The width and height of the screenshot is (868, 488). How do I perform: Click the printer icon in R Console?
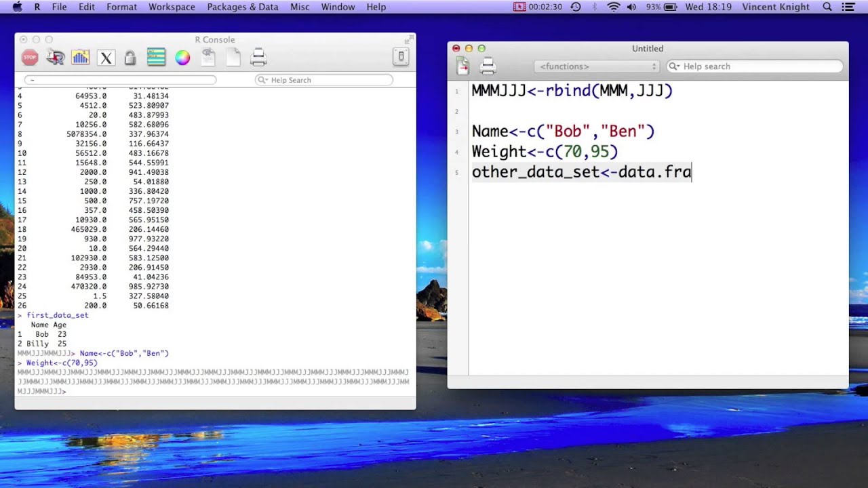pos(258,58)
